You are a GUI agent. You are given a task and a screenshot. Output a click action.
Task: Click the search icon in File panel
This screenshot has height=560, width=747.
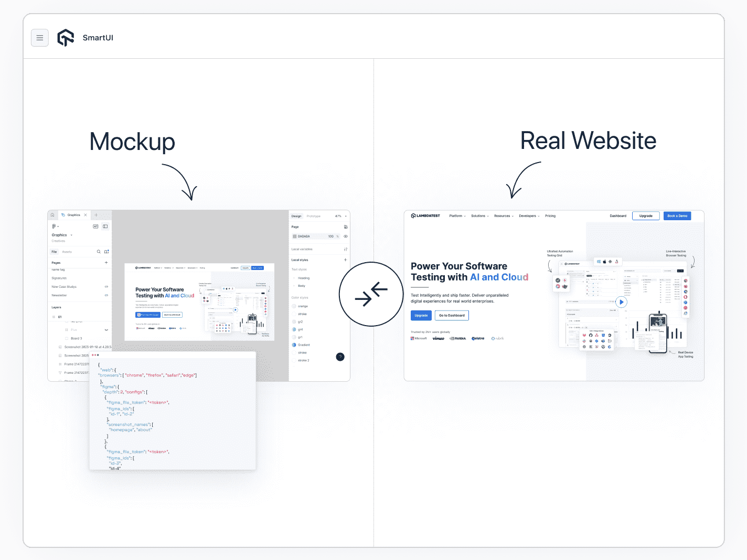99,252
